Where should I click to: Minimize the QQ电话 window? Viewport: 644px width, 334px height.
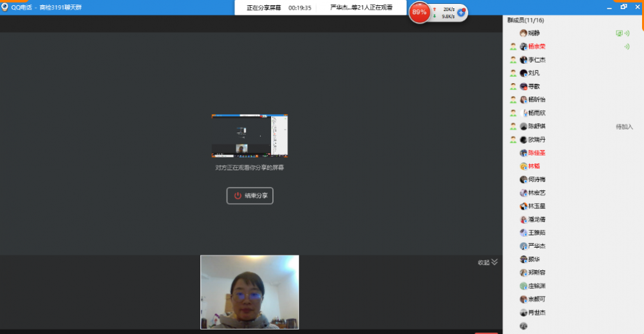coord(610,7)
